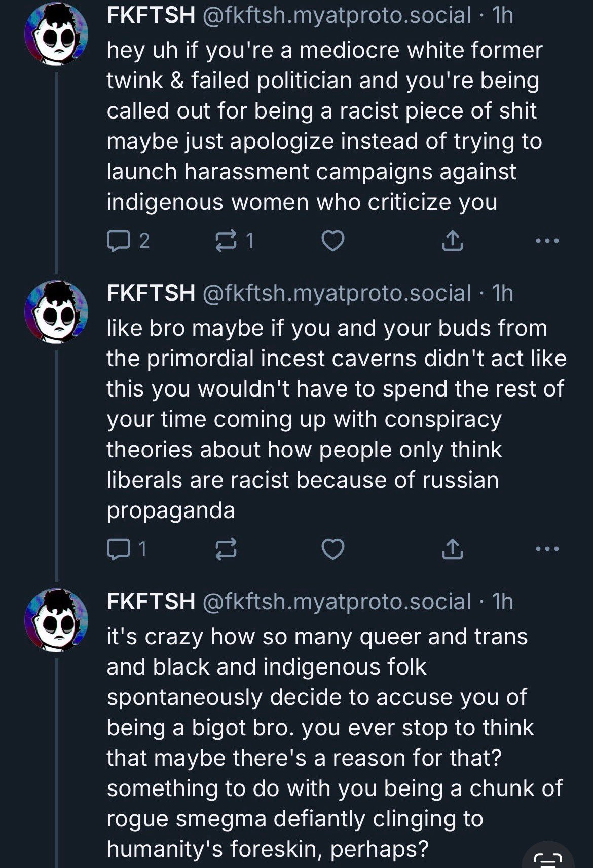Share the second post about russian propaganda
This screenshot has height=868, width=593.
click(x=452, y=548)
